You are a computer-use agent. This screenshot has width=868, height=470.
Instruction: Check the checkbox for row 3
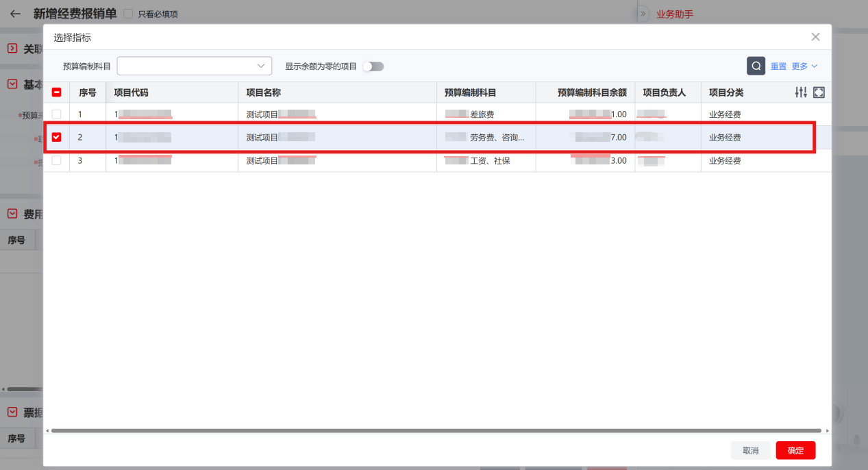click(56, 160)
